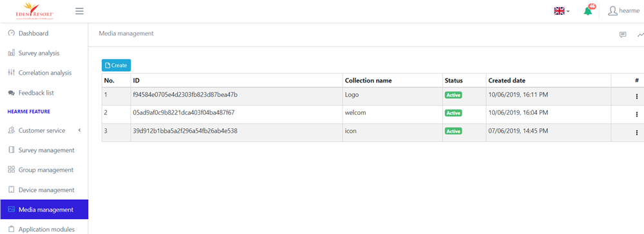Click collection name icon
644x234 pixels.
(351, 131)
